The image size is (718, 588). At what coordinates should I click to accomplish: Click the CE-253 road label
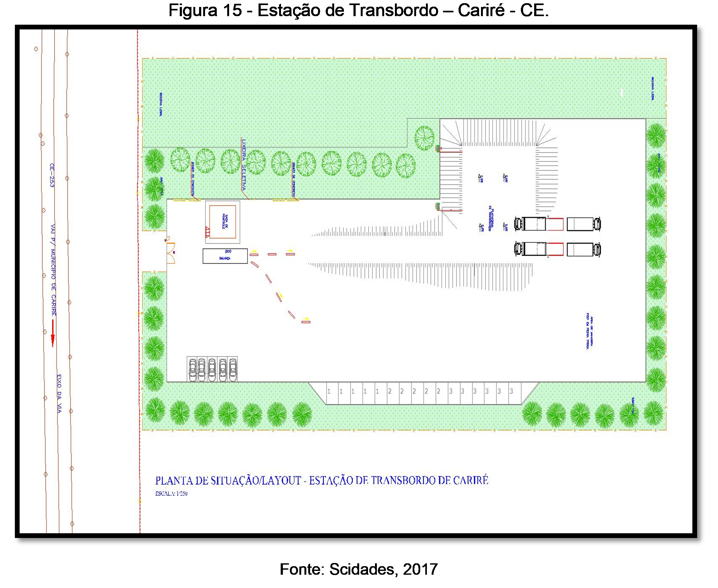pyautogui.click(x=52, y=175)
